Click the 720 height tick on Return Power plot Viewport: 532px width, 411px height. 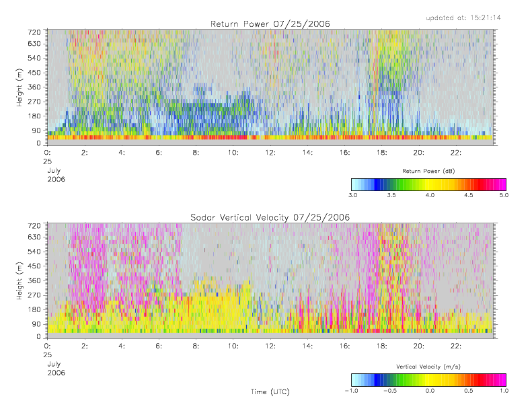click(34, 32)
